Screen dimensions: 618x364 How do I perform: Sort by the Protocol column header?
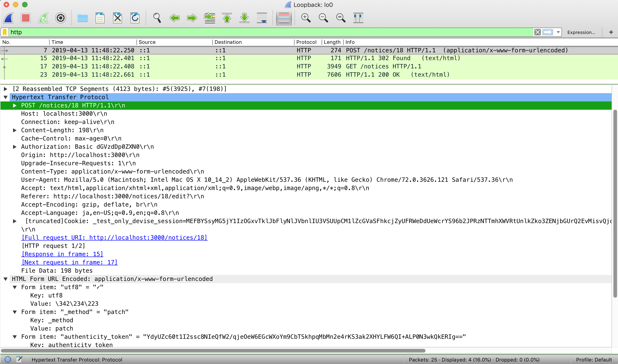click(x=306, y=42)
